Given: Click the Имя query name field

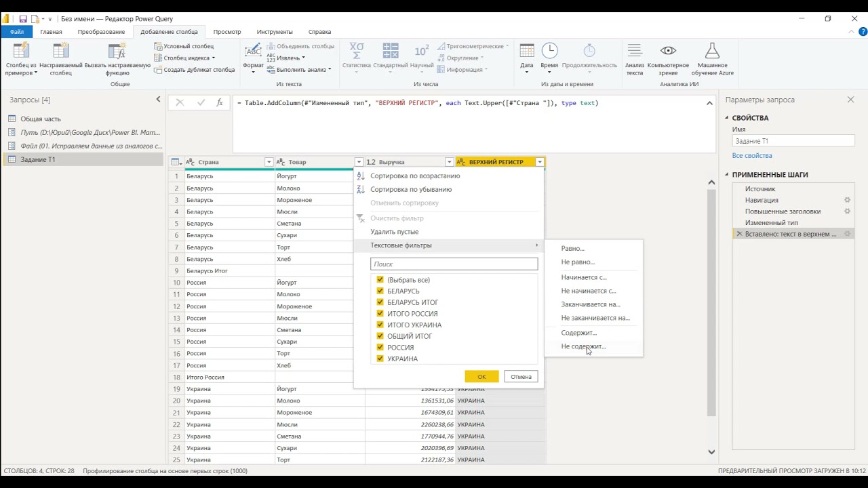Looking at the screenshot, I should [793, 141].
